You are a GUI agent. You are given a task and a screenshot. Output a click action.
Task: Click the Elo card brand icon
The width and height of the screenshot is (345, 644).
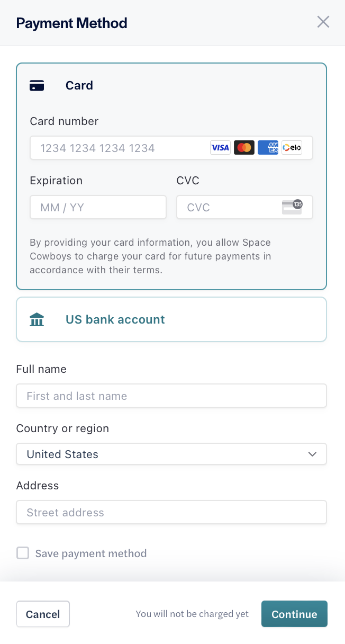pyautogui.click(x=292, y=147)
